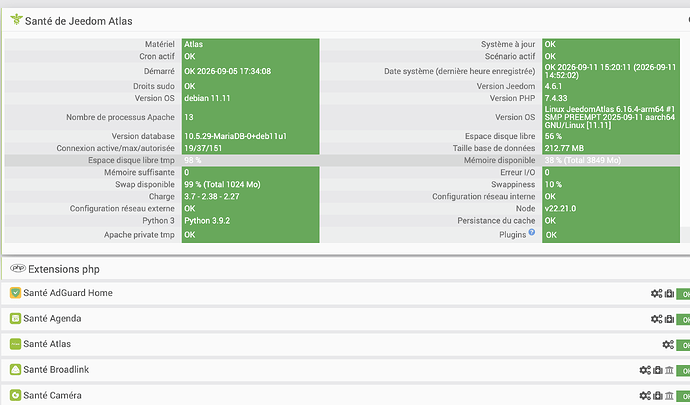Click the building daemon icon on Broadlink row

(669, 370)
